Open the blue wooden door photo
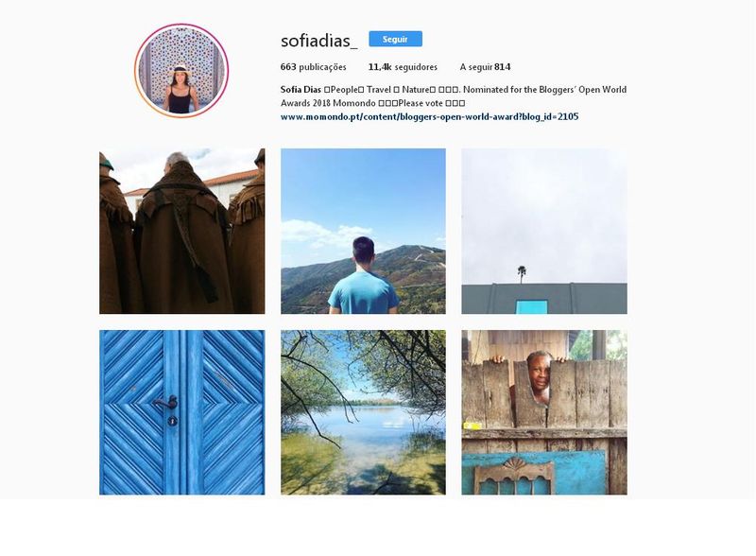 click(181, 412)
